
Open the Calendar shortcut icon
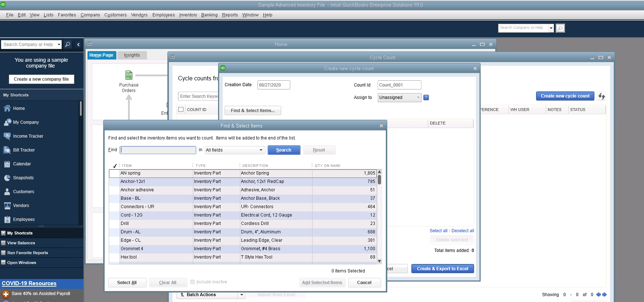tap(7, 164)
